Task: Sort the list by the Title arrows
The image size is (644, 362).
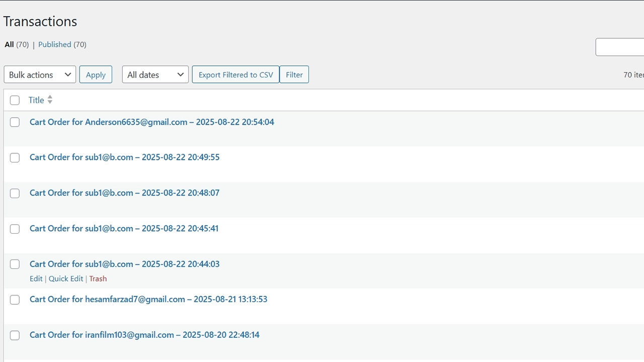Action: [50, 100]
